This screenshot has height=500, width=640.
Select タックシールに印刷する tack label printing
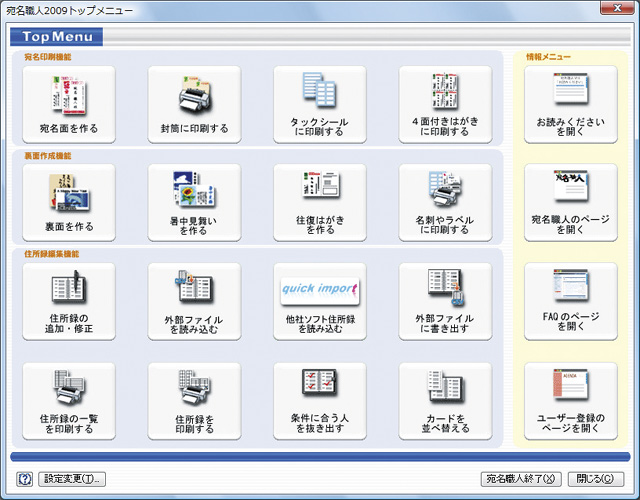(x=320, y=104)
